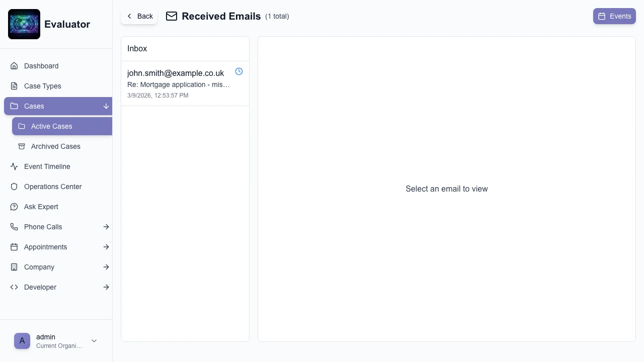644x362 pixels.
Task: Open the admin profile chevron
Action: click(94, 341)
